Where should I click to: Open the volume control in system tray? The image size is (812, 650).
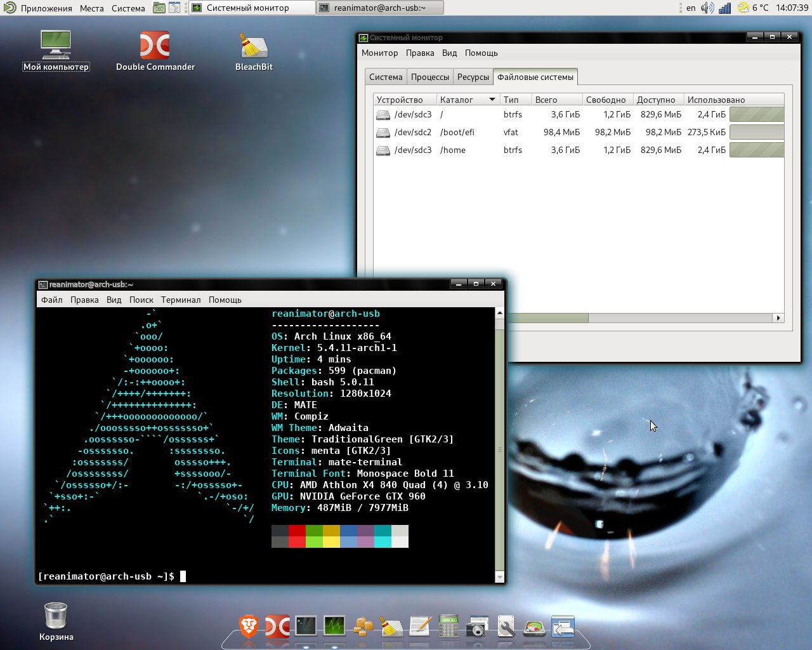[x=707, y=8]
